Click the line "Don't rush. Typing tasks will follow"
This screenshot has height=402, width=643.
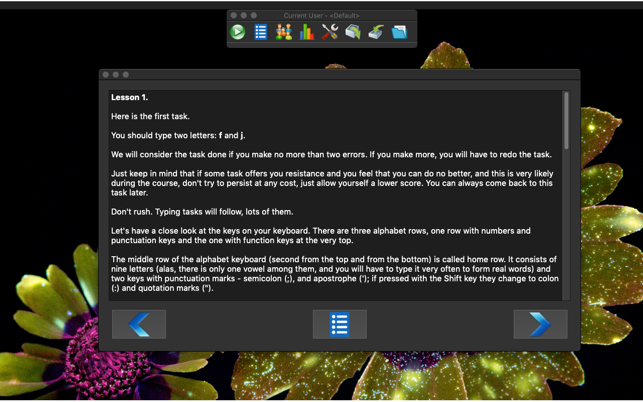click(x=202, y=212)
